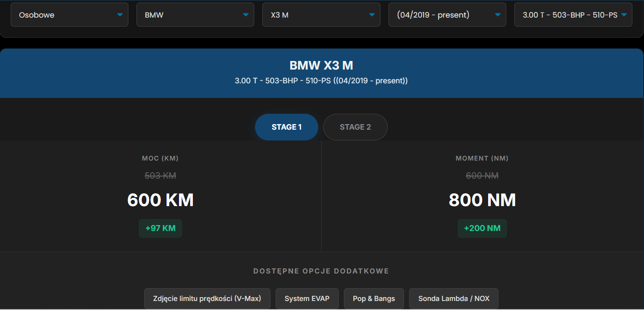Select the Pop & Bangs option
Screen dimensions: 644x310
[374, 298]
